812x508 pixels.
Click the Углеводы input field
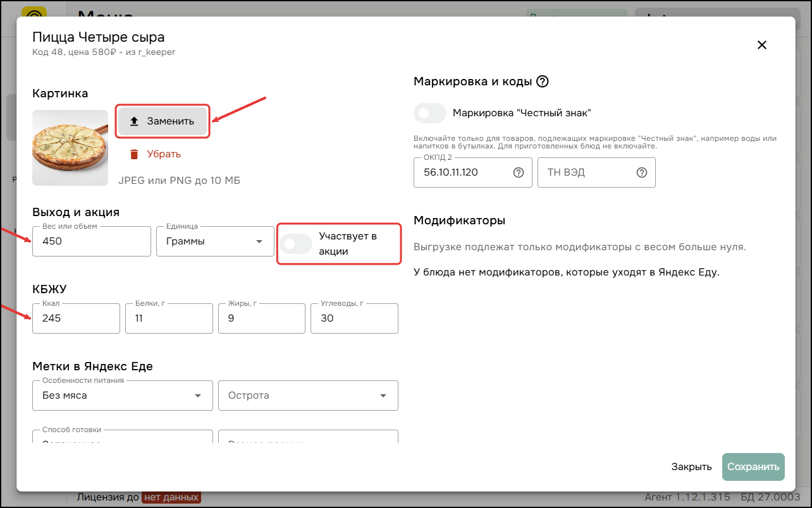coord(354,318)
